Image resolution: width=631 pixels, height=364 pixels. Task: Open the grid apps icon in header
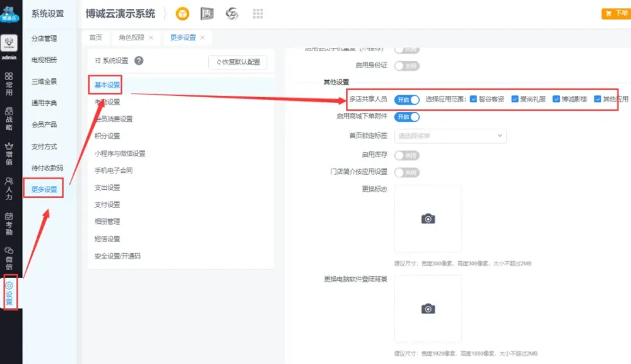tap(257, 14)
